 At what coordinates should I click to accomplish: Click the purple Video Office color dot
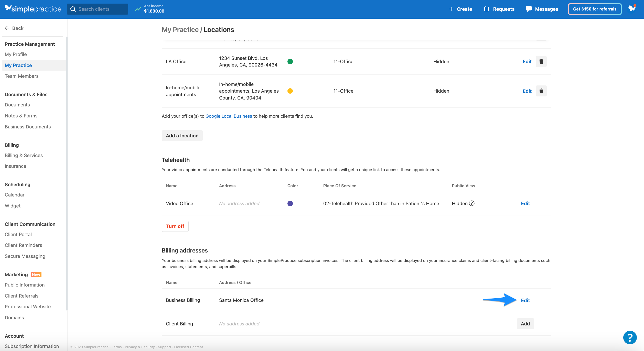coord(290,203)
